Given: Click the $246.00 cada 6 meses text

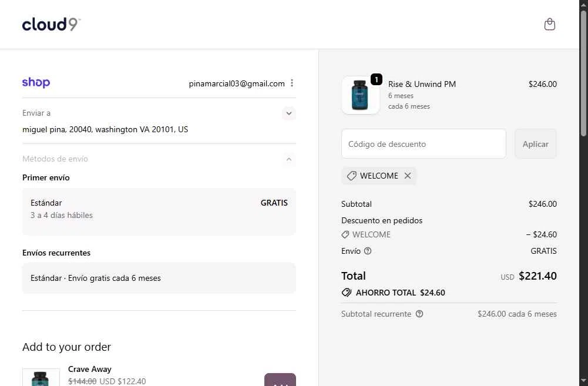Looking at the screenshot, I should pos(517,314).
